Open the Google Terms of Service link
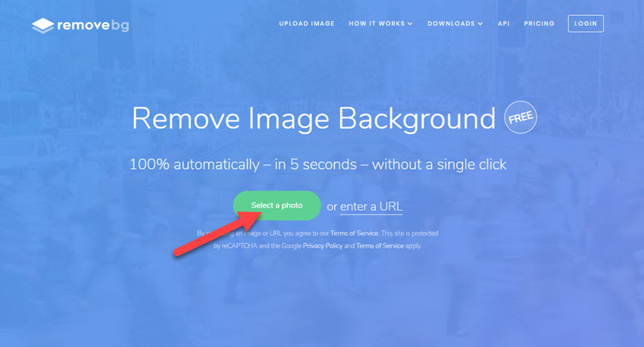The width and height of the screenshot is (644, 347). [380, 246]
